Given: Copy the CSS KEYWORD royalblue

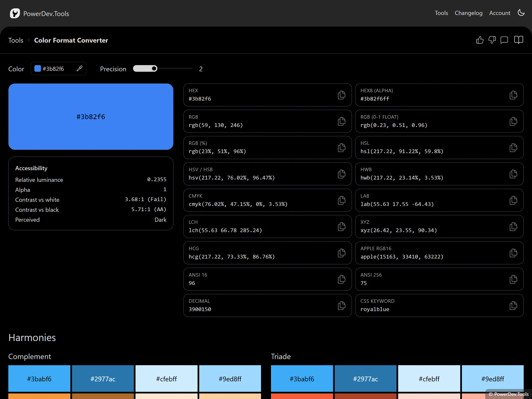Looking at the screenshot, I should 513,305.
